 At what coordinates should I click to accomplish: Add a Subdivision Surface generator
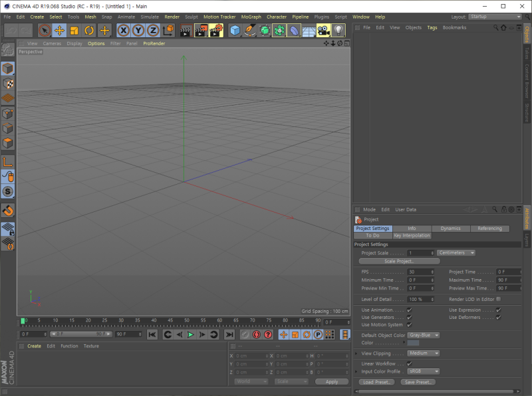(265, 31)
